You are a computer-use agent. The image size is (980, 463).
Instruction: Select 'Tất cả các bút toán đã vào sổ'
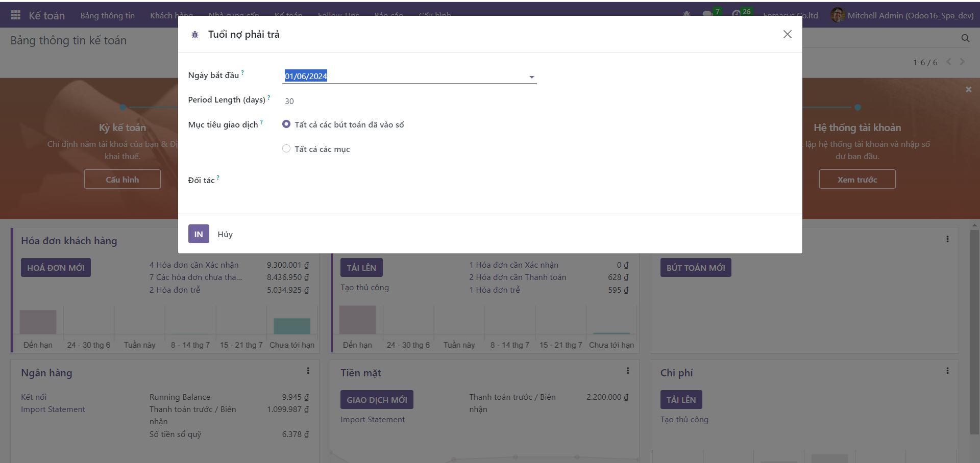(x=286, y=124)
